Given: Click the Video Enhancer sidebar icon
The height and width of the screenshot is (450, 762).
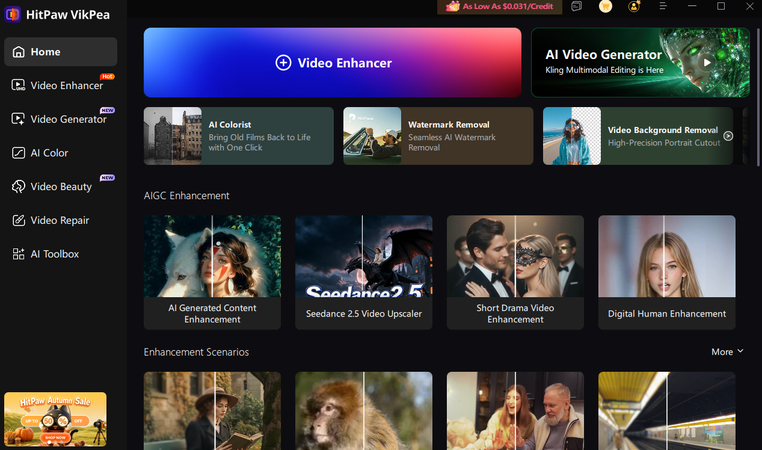Looking at the screenshot, I should click(18, 86).
